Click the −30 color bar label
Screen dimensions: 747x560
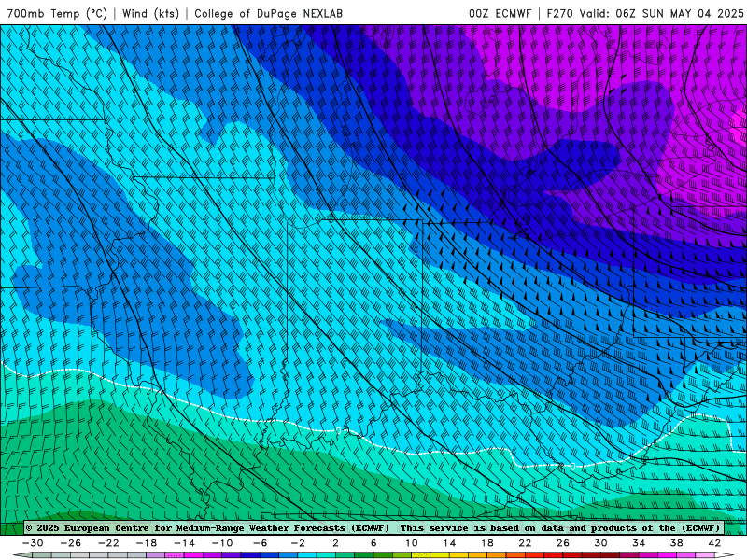tap(33, 543)
